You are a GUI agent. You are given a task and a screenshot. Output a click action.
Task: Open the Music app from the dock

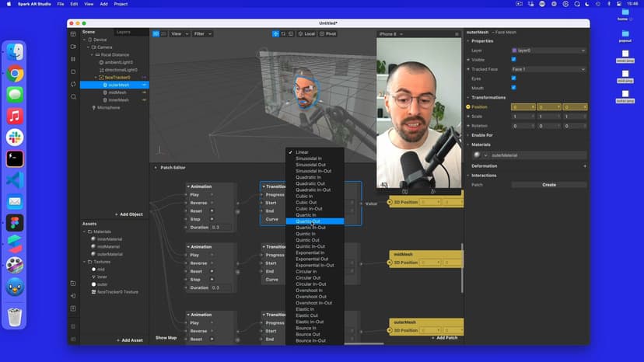(x=15, y=117)
